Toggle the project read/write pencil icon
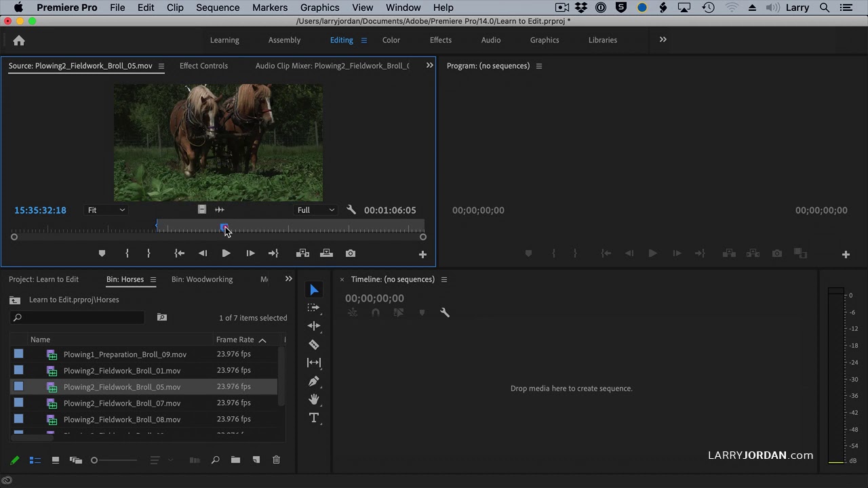This screenshot has width=868, height=488. 15,460
